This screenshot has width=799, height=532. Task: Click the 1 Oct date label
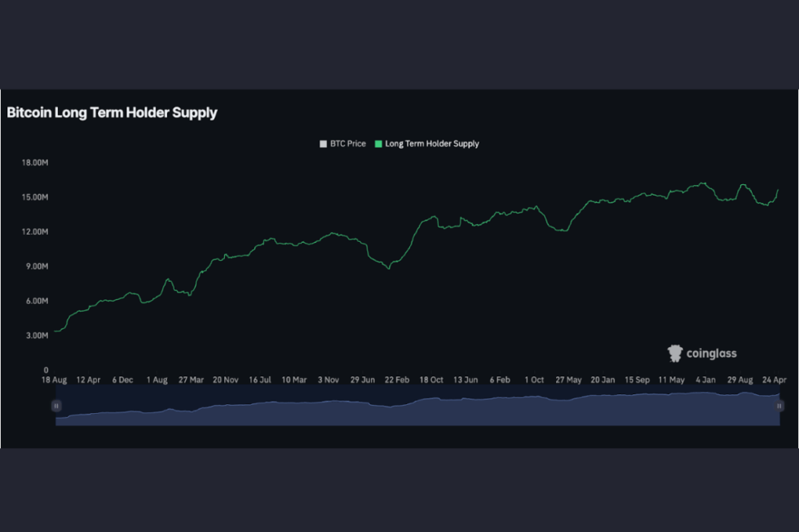534,380
